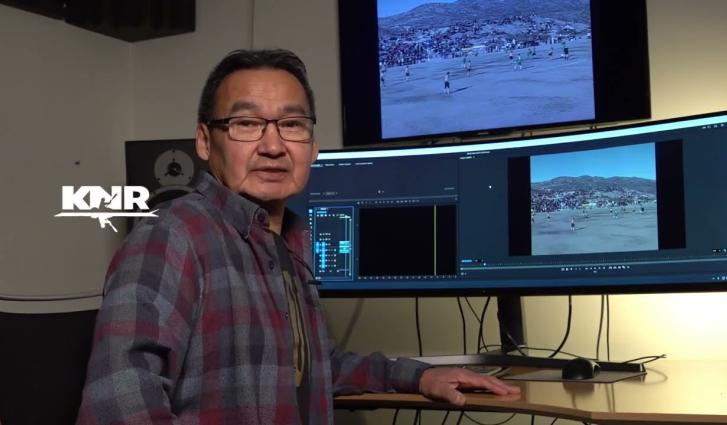Click the timeline time ruler above the tracks

coord(400,200)
